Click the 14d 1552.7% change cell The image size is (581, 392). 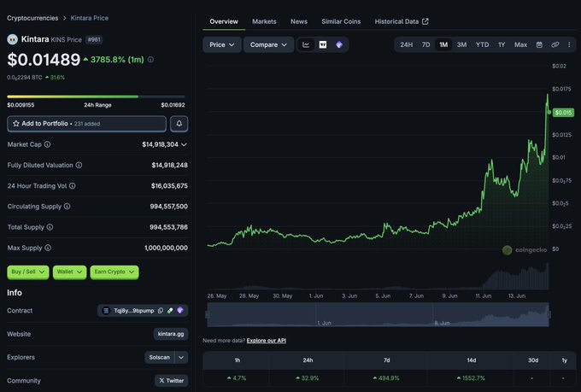(x=471, y=378)
